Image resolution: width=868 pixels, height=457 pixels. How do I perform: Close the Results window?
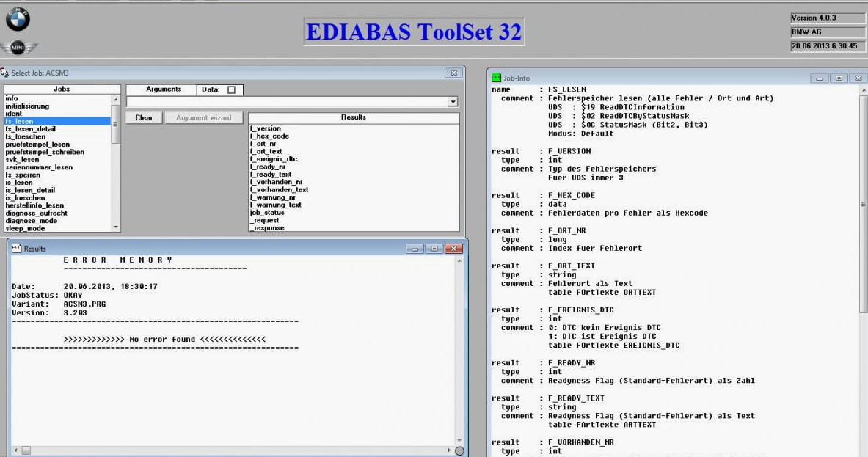click(453, 249)
